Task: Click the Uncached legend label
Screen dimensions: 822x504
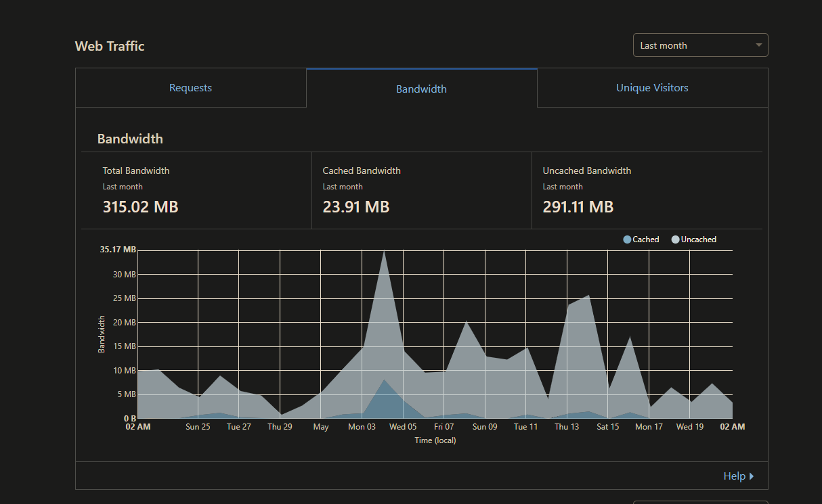Action: coord(698,239)
